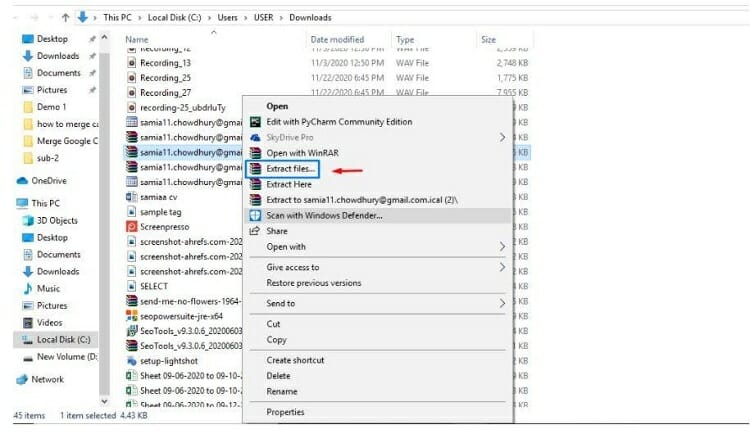Click the Network icon in sidebar
Viewport: 750px width, 434px height.
(x=22, y=379)
